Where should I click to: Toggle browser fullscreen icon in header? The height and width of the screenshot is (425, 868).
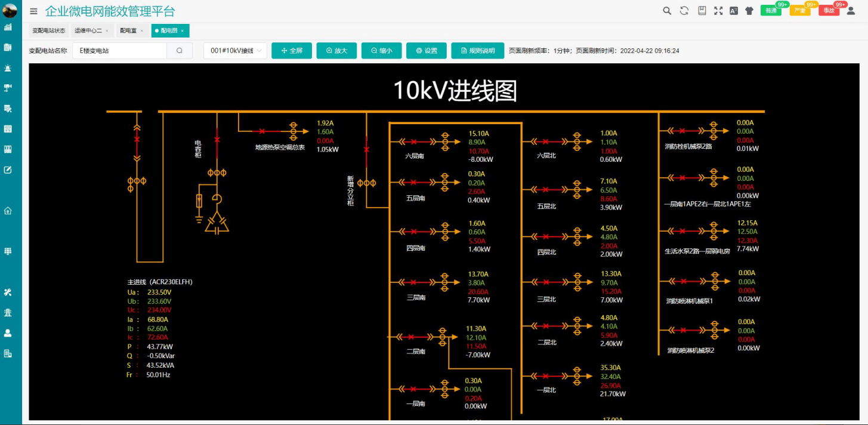pos(718,11)
